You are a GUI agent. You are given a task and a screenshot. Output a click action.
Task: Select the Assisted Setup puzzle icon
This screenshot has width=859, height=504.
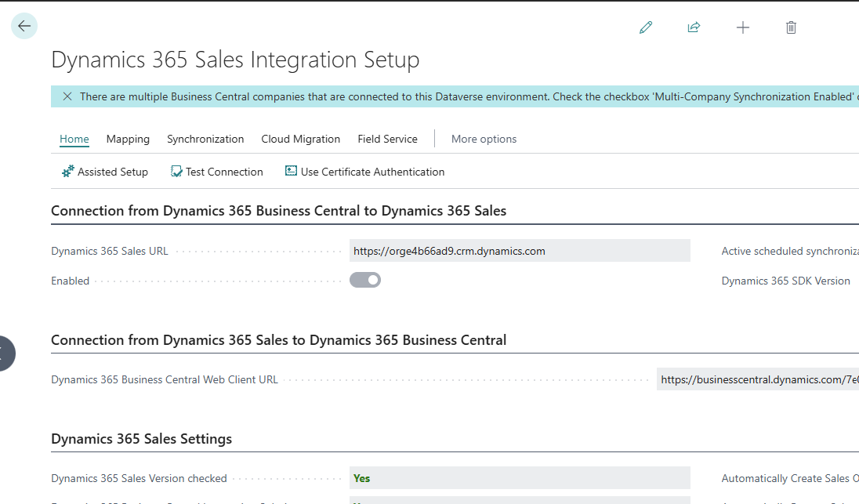click(67, 171)
